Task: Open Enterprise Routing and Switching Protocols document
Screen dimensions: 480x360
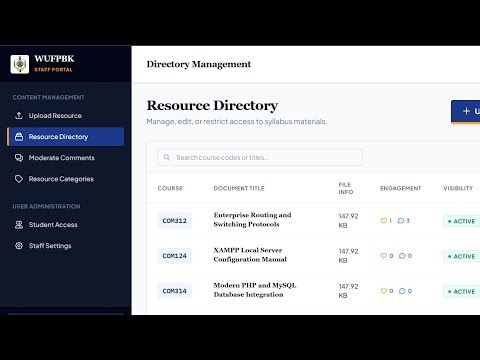Action: [x=252, y=219]
